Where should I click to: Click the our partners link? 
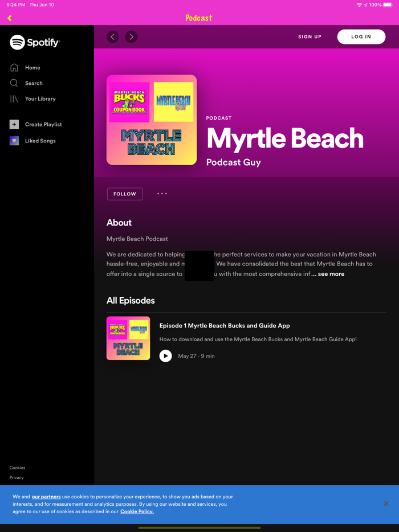[46, 497]
